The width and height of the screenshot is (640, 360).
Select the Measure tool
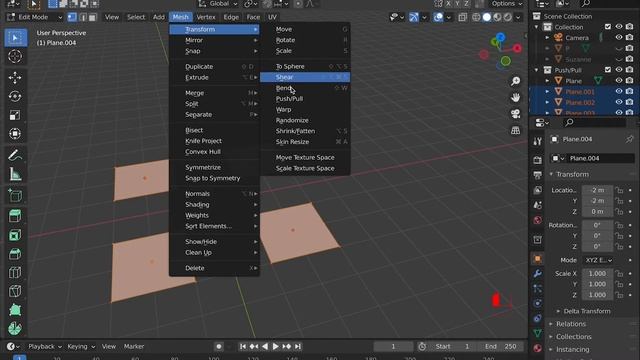(x=16, y=174)
